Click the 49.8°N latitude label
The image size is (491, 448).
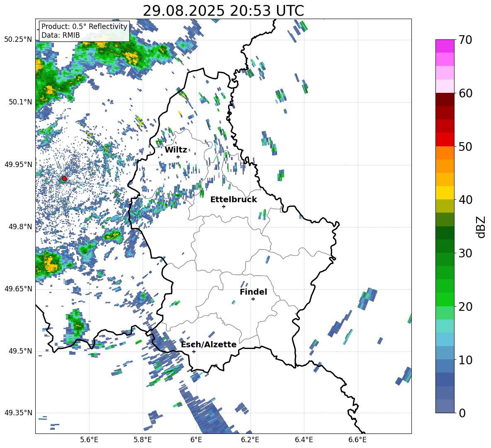20,227
